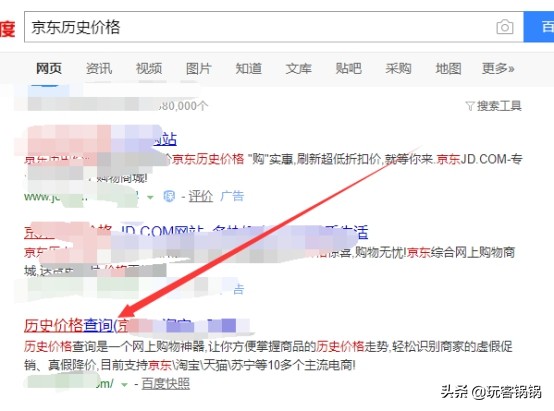Click the snippet text 购物无忧!京东综合网上购物商
Screen dimensions: 554x411
tap(434, 253)
